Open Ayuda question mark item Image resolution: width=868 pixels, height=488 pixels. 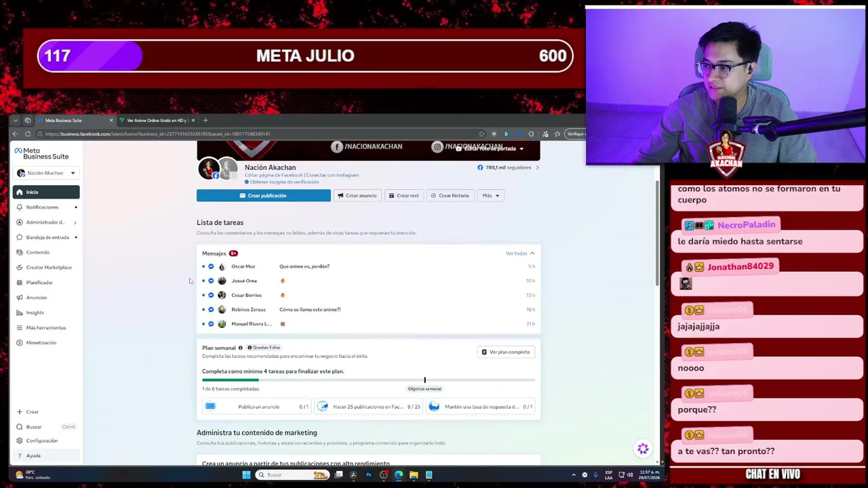(45, 455)
